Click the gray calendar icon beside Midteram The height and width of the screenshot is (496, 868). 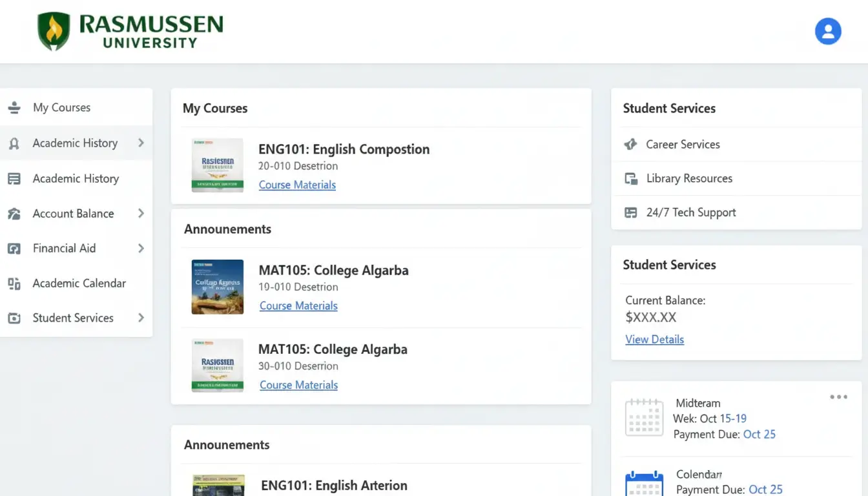click(x=644, y=417)
